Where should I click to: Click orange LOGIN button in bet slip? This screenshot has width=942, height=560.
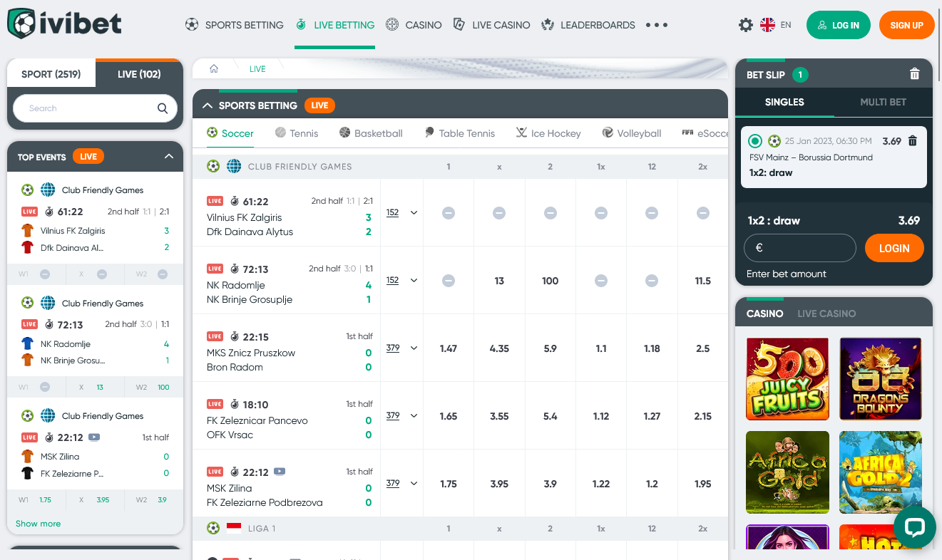pyautogui.click(x=894, y=248)
